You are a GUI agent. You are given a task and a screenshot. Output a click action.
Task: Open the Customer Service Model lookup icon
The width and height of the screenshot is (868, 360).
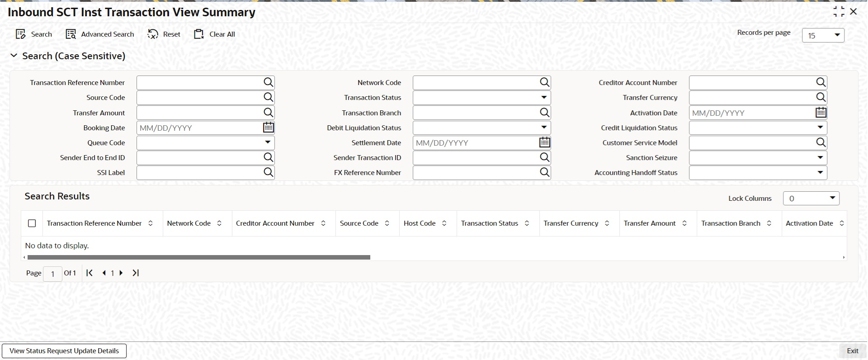pyautogui.click(x=821, y=142)
